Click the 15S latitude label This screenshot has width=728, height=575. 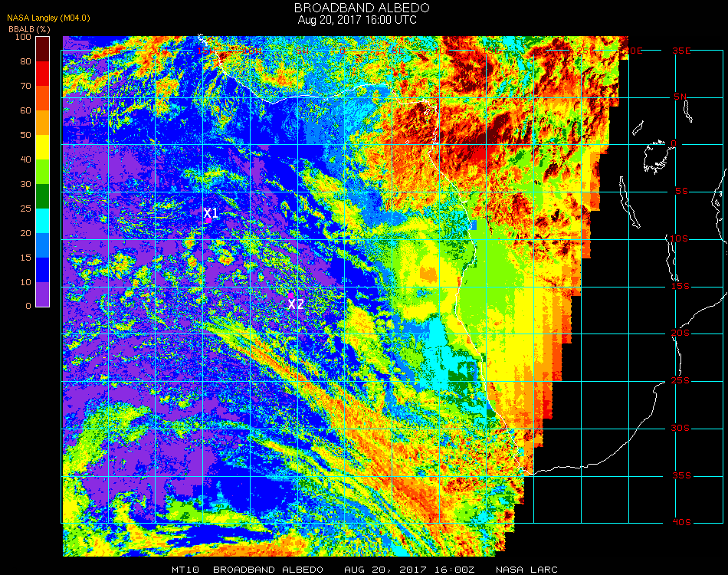click(680, 286)
